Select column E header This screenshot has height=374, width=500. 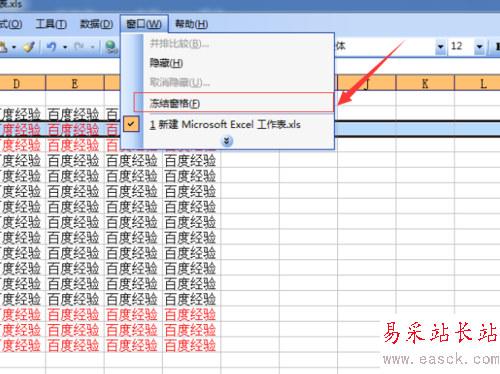click(75, 84)
